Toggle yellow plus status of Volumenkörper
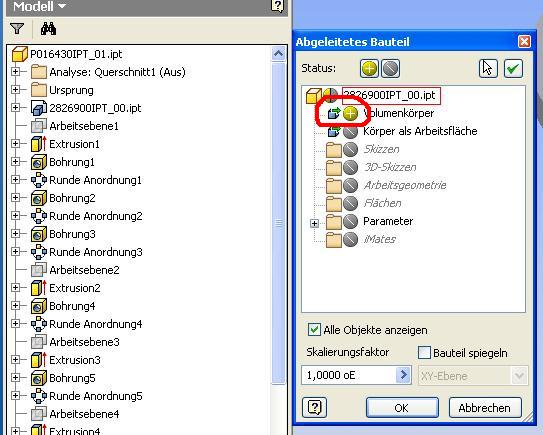Viewport: 543px width, 435px height. [x=350, y=113]
